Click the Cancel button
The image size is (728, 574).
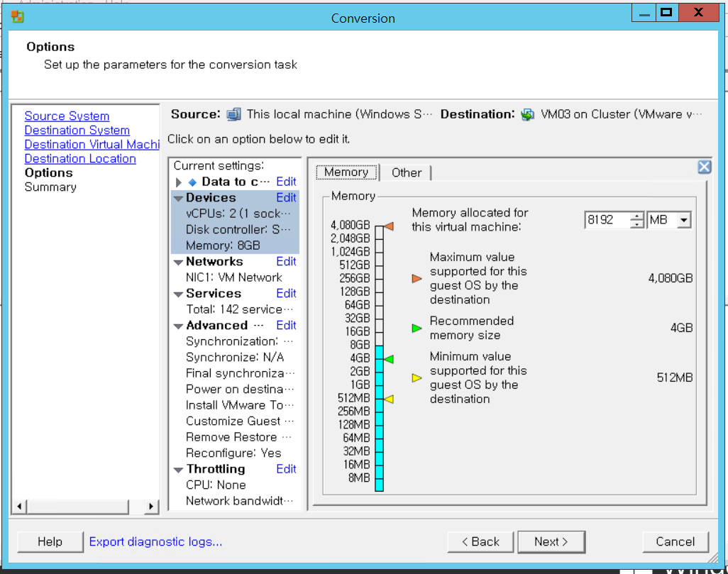tap(675, 541)
